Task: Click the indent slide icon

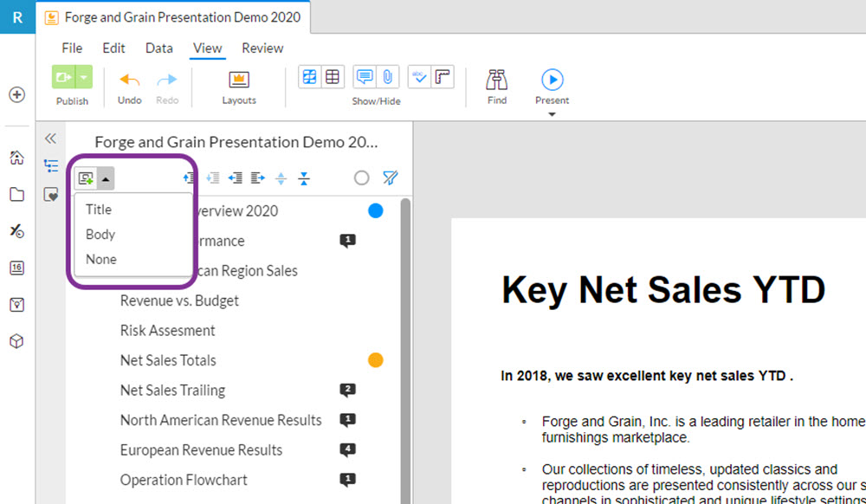Action: [258, 178]
